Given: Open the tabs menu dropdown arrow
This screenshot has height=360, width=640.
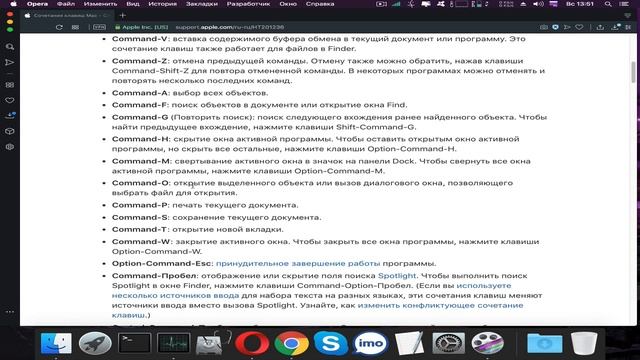Looking at the screenshot, I should 628,16.
